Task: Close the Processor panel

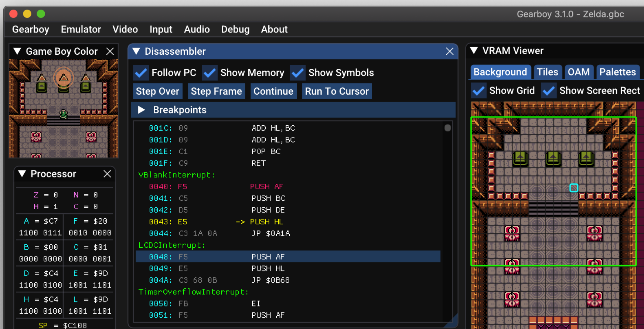Action: 107,174
